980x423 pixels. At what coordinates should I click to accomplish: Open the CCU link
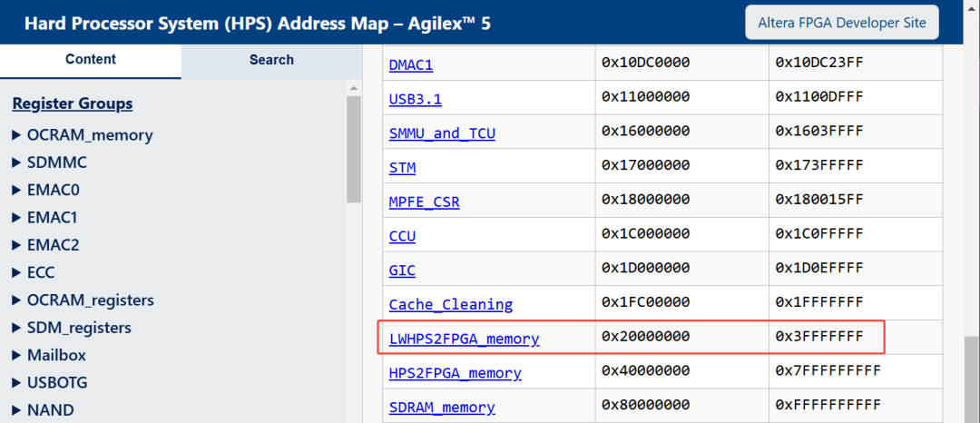click(402, 236)
